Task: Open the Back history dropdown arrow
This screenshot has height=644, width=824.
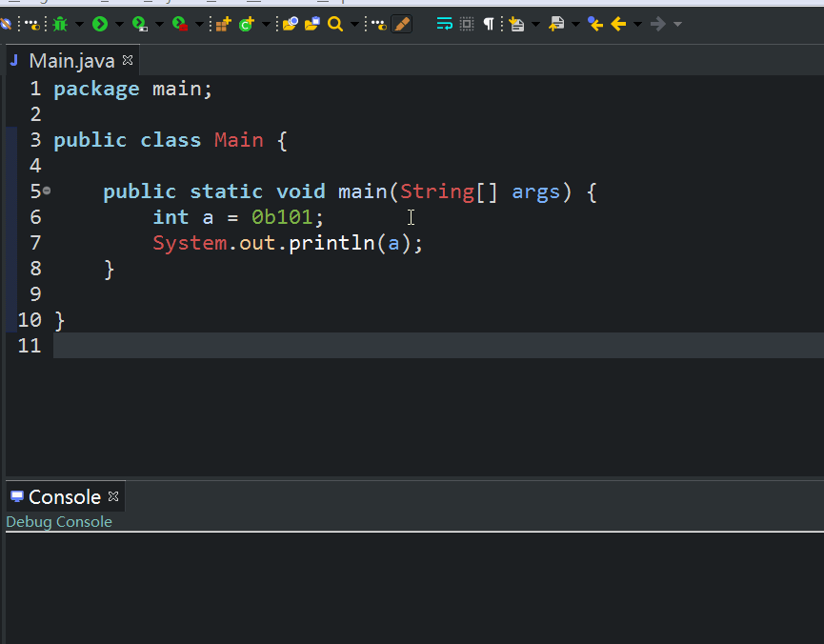Action: point(638,24)
